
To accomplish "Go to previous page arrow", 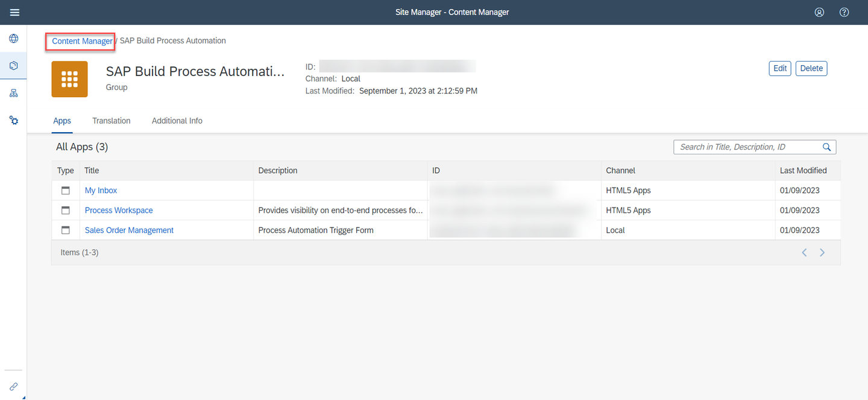I will [x=804, y=253].
